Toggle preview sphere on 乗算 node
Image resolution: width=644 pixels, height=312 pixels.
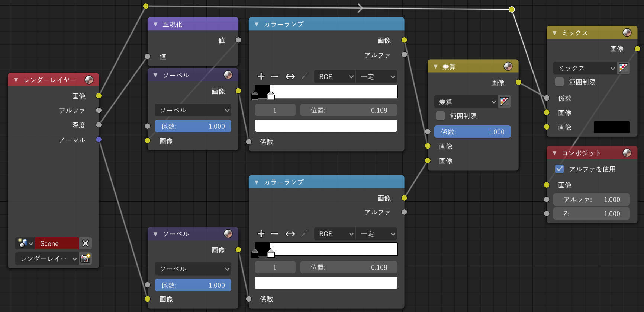[x=508, y=66]
